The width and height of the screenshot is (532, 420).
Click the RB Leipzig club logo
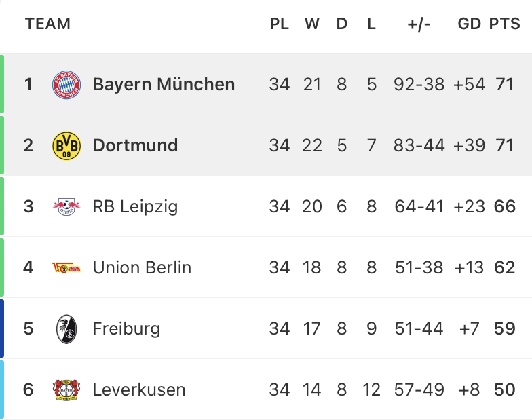point(66,206)
